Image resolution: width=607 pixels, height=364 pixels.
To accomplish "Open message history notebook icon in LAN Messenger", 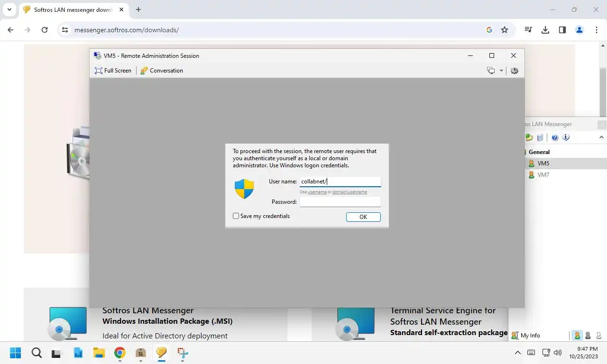I will tap(540, 137).
